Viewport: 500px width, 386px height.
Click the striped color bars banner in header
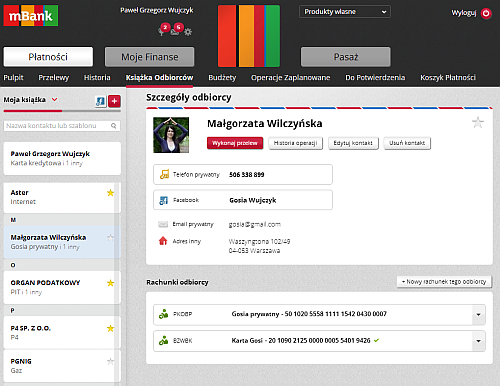coord(249,36)
